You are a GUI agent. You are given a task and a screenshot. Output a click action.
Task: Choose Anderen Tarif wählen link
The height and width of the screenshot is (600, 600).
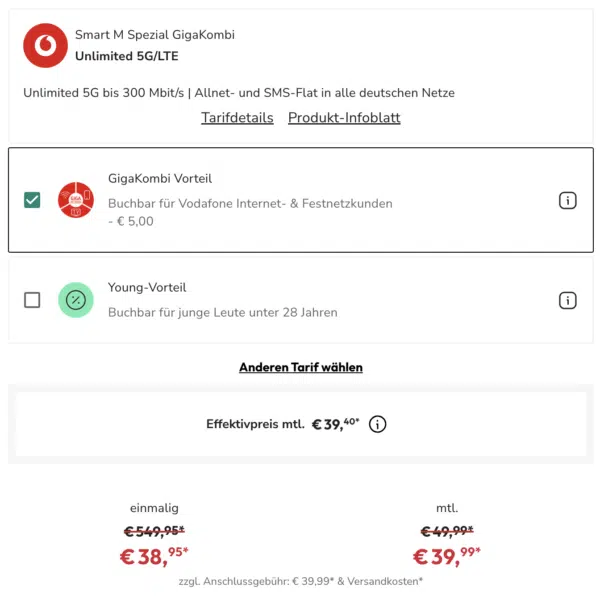(301, 367)
